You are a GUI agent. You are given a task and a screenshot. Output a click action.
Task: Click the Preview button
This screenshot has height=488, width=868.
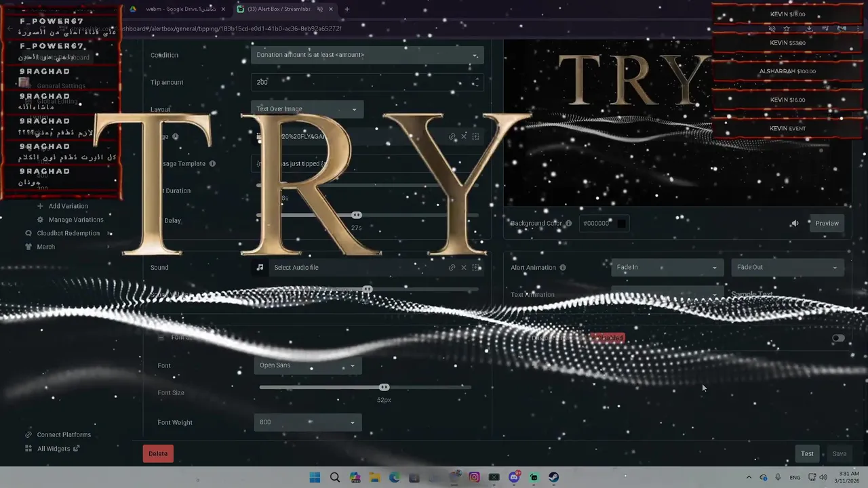(x=827, y=224)
